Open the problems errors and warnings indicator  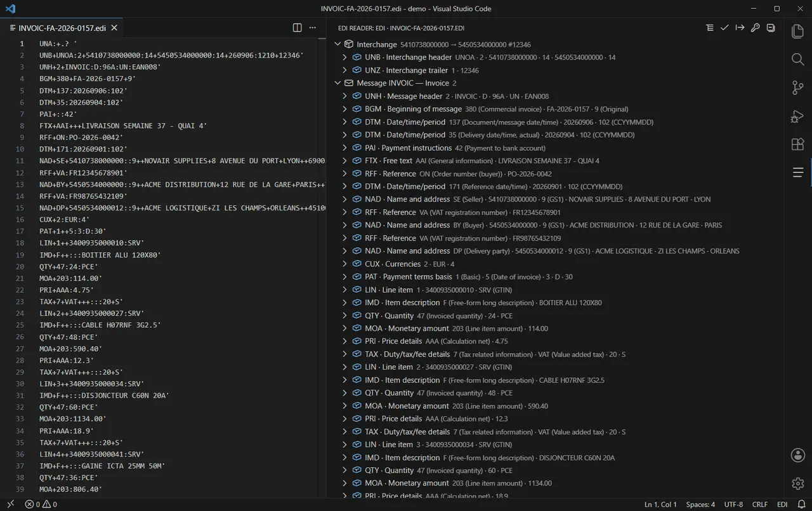41,505
